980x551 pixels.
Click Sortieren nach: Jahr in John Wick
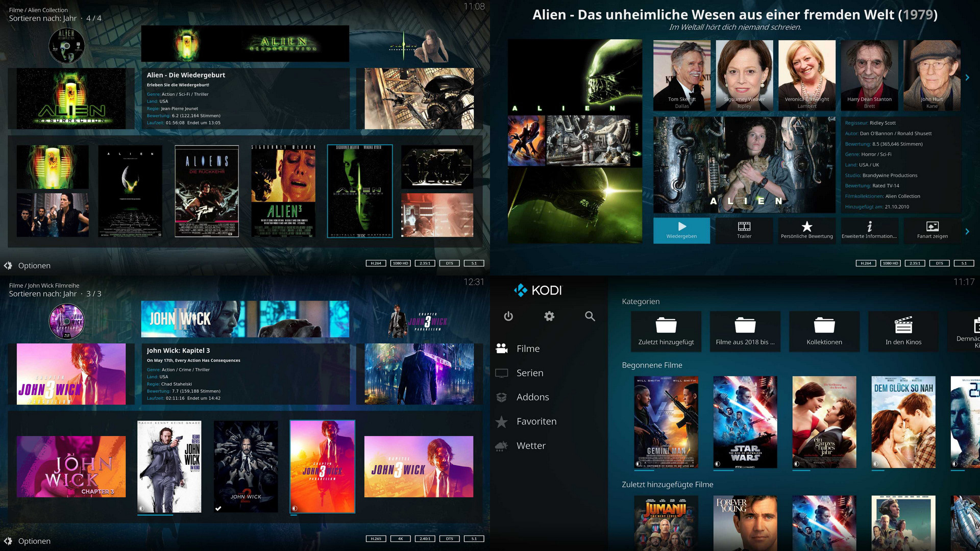[43, 294]
